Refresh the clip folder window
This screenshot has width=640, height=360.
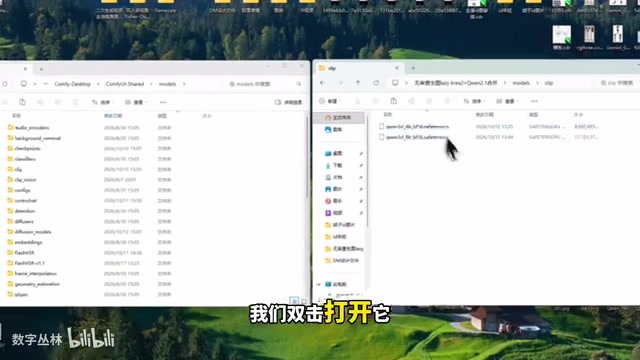coord(376,83)
